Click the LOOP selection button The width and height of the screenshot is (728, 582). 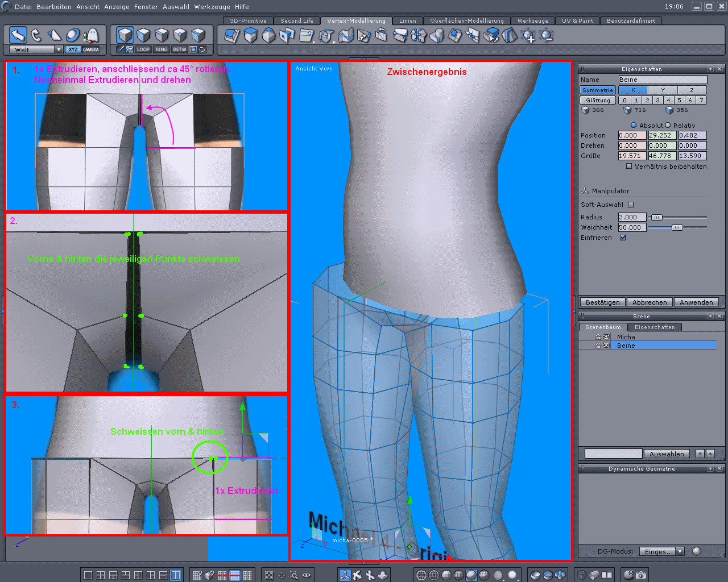[143, 49]
